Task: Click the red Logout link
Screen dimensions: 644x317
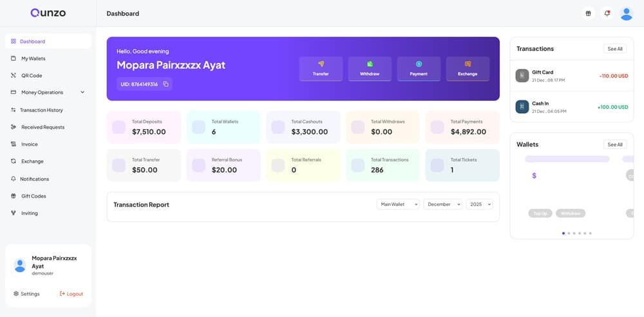Action: (x=71, y=294)
